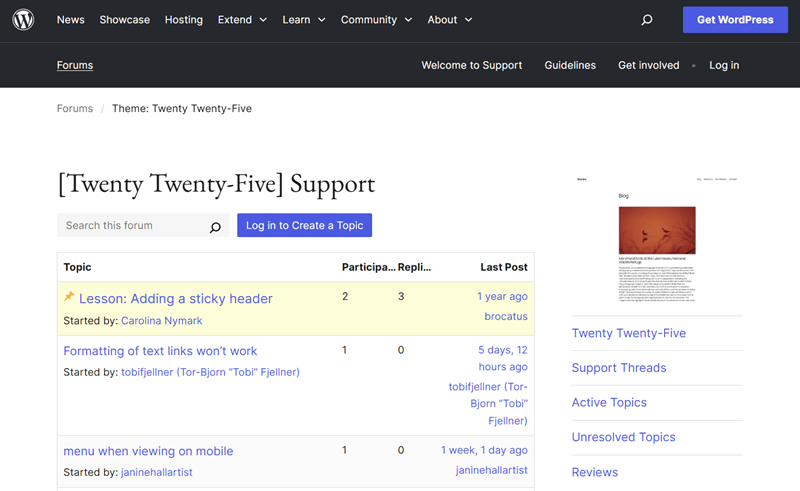This screenshot has height=491, width=800.
Task: Expand the Learn menu
Action: (304, 20)
